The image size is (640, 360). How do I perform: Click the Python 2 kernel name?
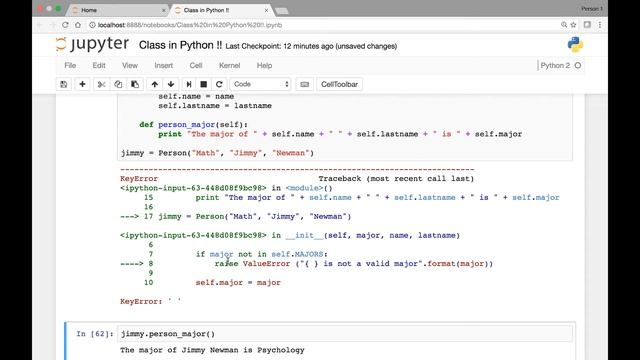pyautogui.click(x=555, y=65)
